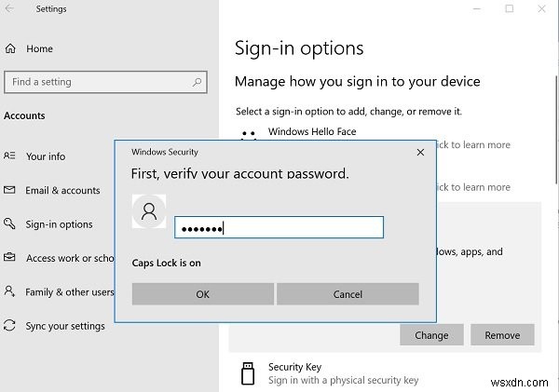Click Sign in with a physical security key text
Screen dimensions: 559x392
pos(343,380)
